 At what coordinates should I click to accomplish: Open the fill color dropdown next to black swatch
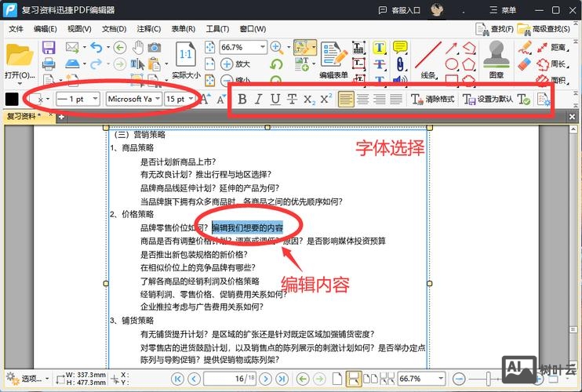(48, 99)
